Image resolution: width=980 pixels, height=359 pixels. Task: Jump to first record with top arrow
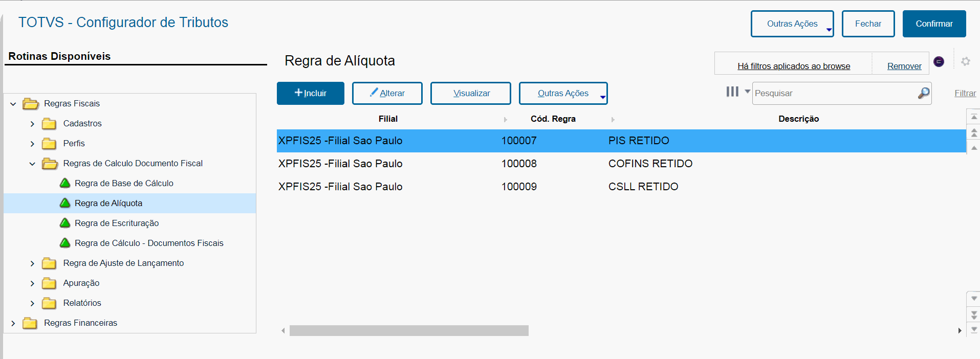(x=974, y=117)
